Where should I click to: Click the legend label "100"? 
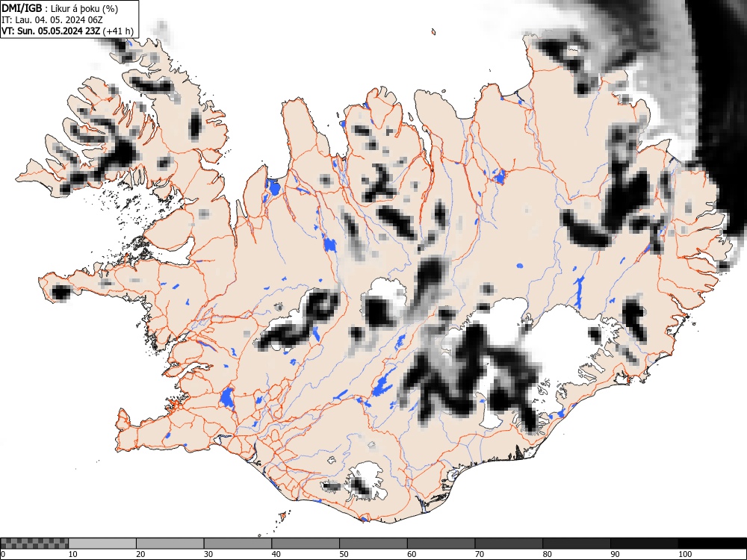[684, 554]
